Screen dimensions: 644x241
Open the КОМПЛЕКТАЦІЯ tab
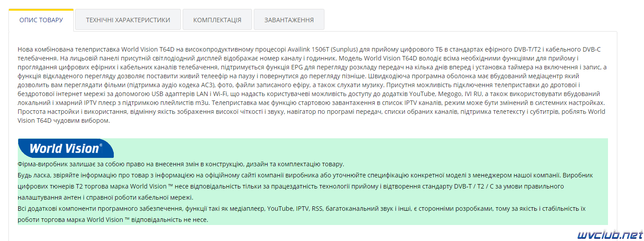pos(217,20)
